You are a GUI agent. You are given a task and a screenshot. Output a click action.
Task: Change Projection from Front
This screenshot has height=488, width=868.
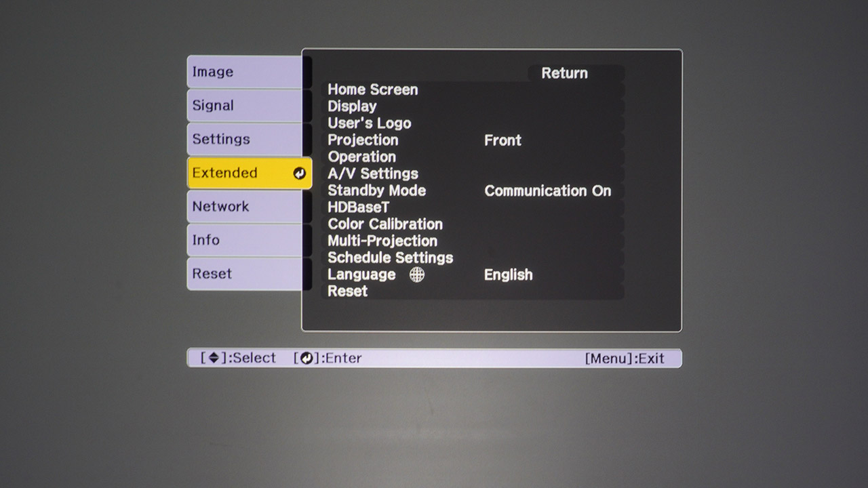point(502,140)
